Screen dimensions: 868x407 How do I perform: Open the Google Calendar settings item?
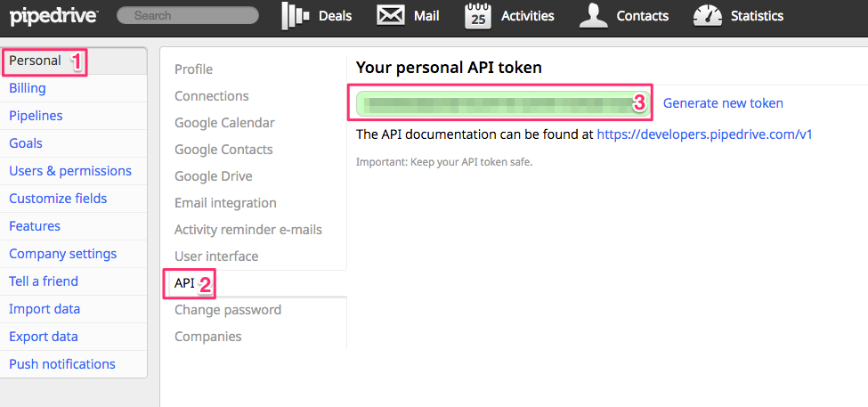pyautogui.click(x=224, y=123)
